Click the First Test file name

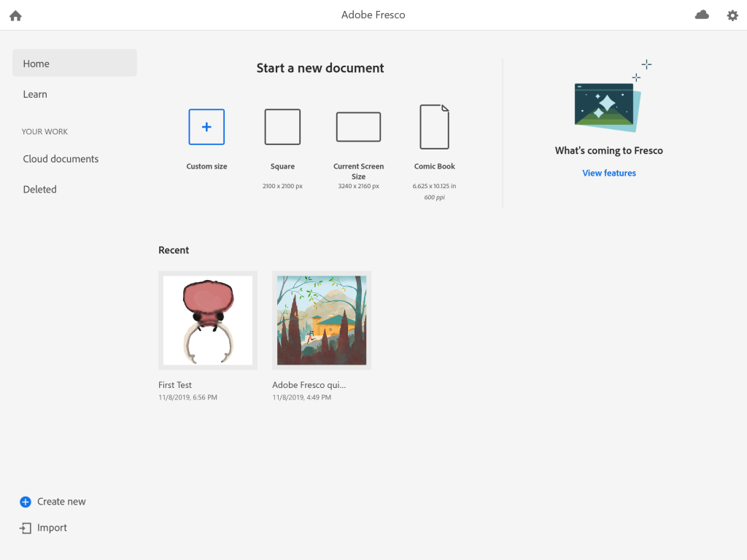click(x=175, y=385)
